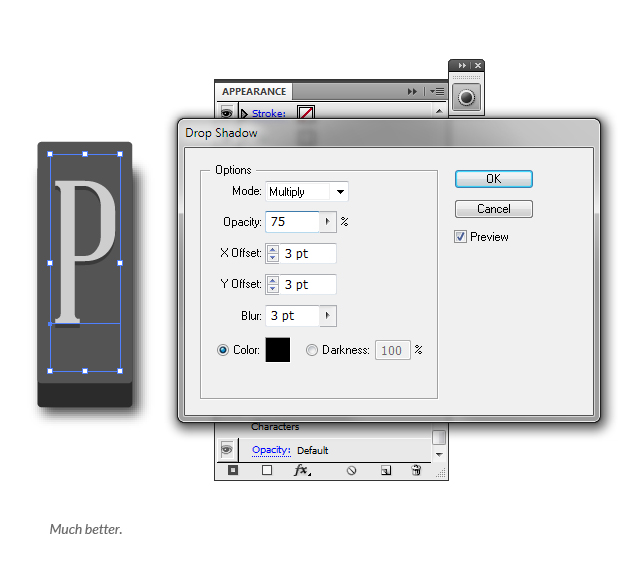The height and width of the screenshot is (561, 630).
Task: Click Add New Fill icon in Appearance panel
Action: [x=267, y=470]
